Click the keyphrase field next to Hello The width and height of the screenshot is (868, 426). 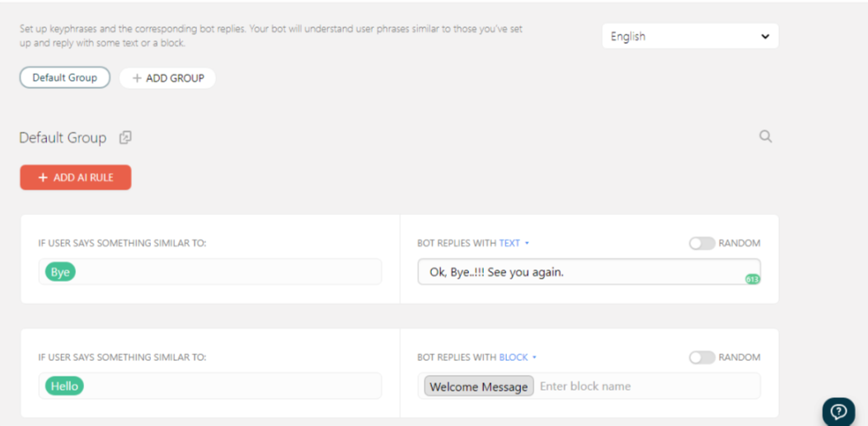pos(231,386)
